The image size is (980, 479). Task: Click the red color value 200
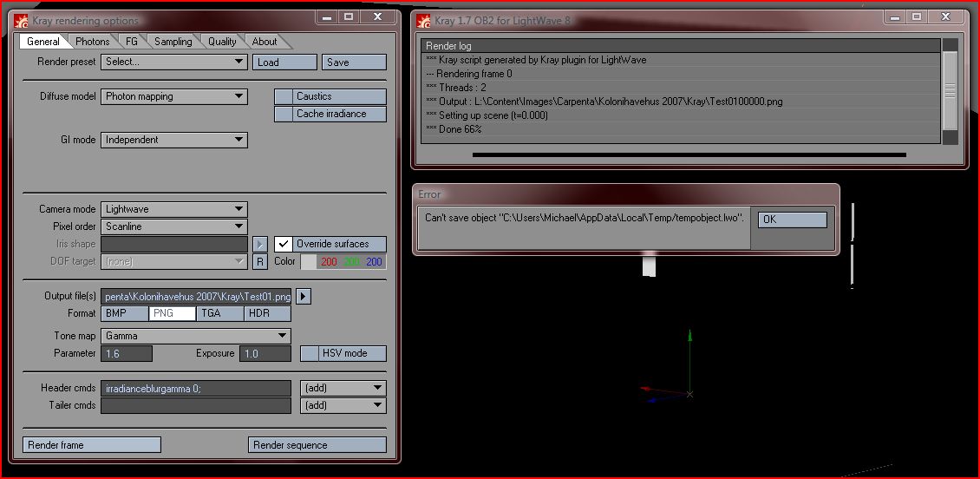tap(329, 261)
